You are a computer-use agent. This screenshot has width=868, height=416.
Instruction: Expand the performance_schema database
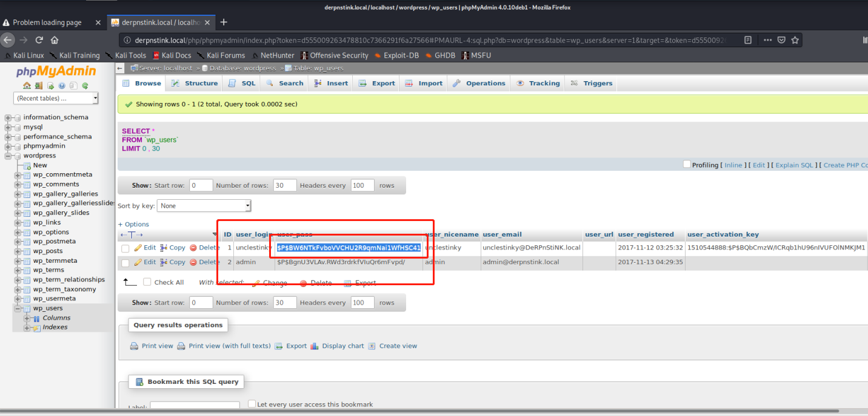[x=8, y=137]
